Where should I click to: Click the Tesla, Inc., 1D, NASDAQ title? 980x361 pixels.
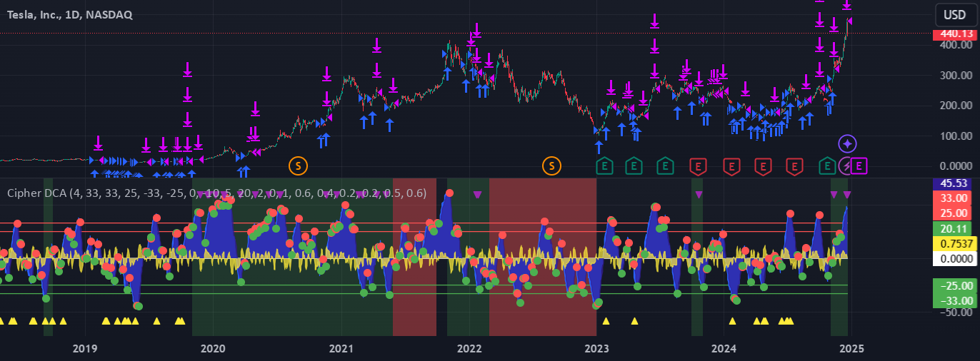(69, 15)
